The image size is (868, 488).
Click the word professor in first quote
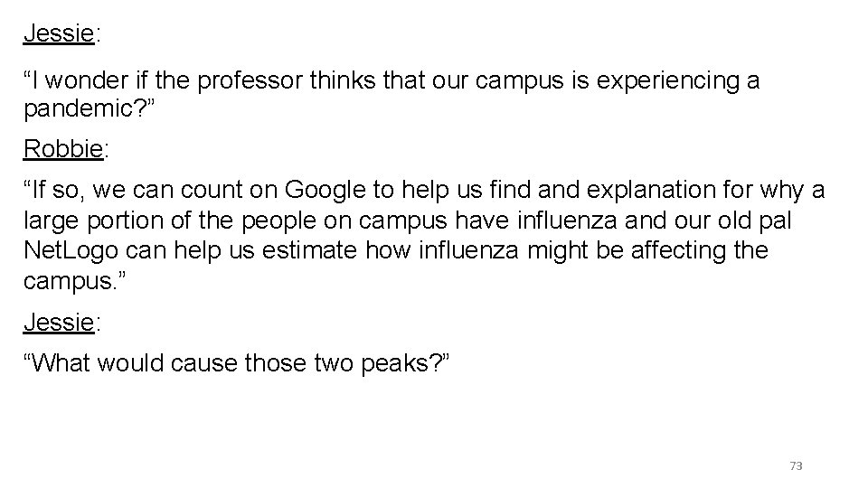pyautogui.click(x=250, y=81)
